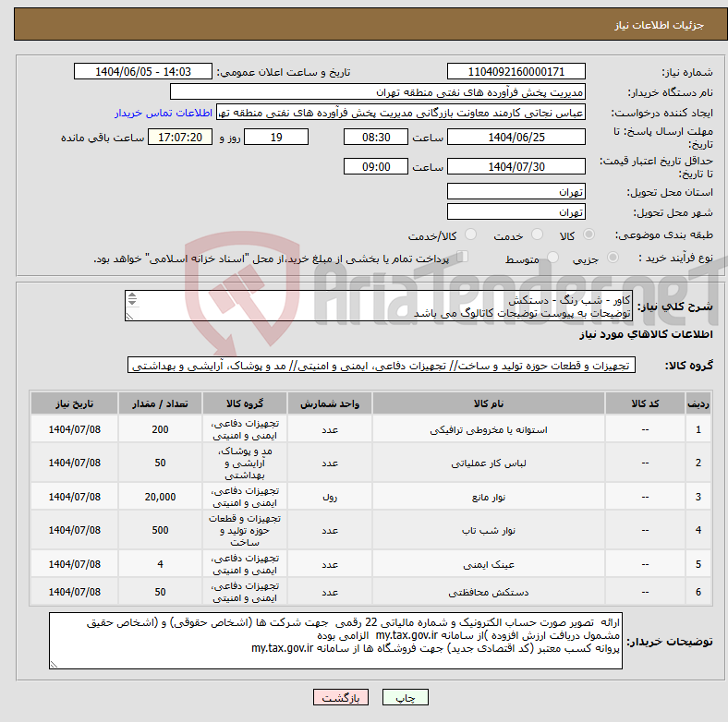The width and height of the screenshot is (728, 722).
Task: Click item لباس کار عملیاتی
Action: [x=489, y=463]
